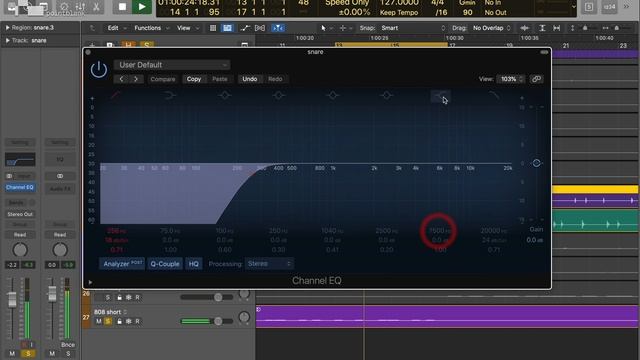Open the Snap Smart dropdown
This screenshot has height=360, width=640.
(412, 28)
